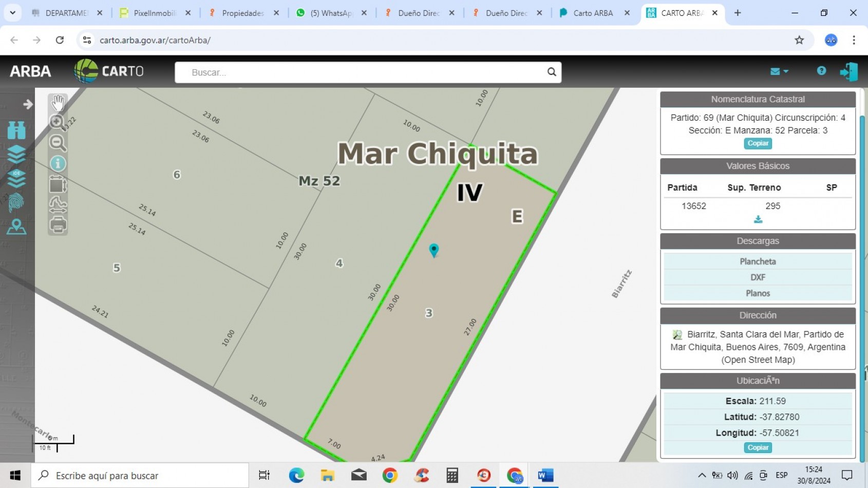The image size is (868, 488).
Task: Switch to the WhatsApp tab
Action: [331, 13]
